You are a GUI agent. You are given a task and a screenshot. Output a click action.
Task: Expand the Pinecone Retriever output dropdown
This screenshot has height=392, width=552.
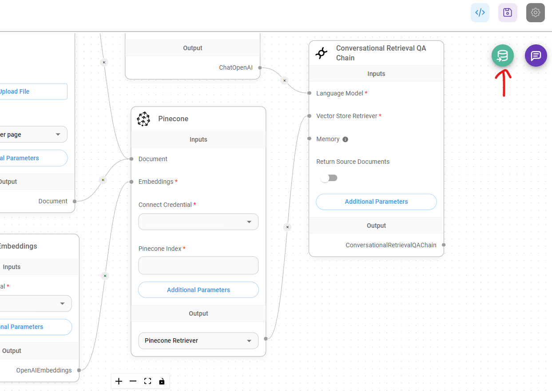pos(199,341)
